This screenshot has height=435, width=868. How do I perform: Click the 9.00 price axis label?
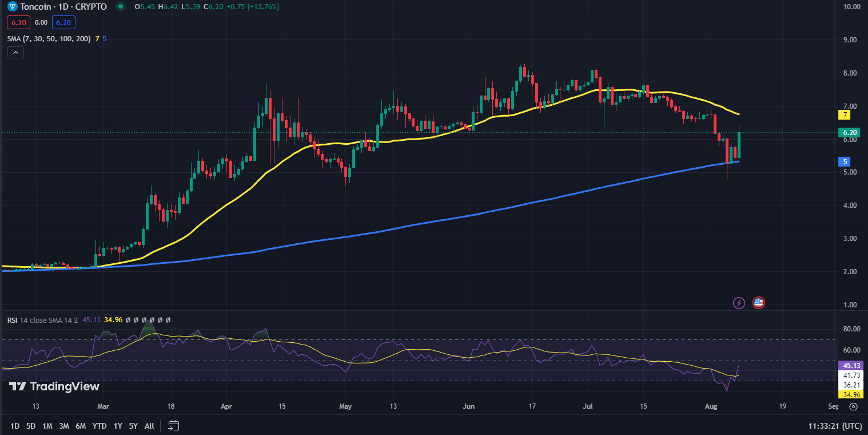[851, 40]
